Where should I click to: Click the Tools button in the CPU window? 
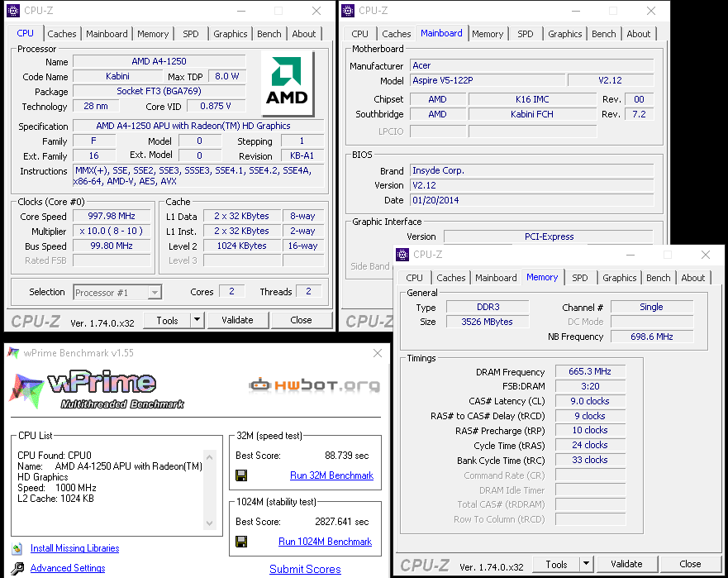click(167, 320)
